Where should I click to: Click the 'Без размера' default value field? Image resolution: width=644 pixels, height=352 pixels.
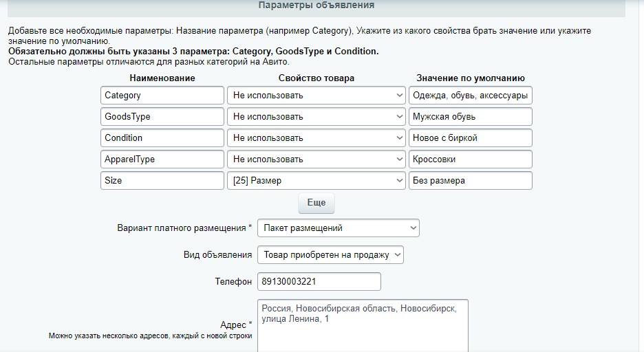coord(470,181)
